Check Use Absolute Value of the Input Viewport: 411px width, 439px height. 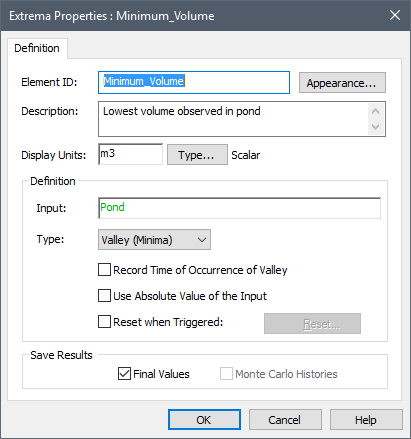(x=104, y=296)
